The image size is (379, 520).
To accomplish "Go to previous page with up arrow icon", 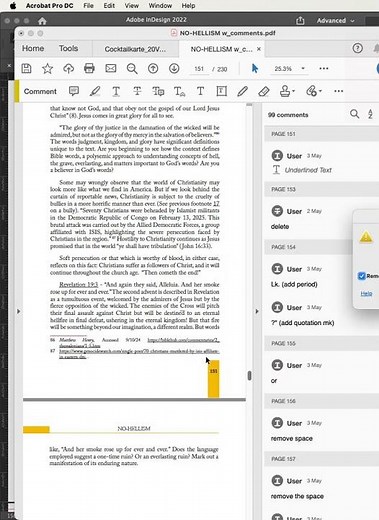I will click(153, 69).
